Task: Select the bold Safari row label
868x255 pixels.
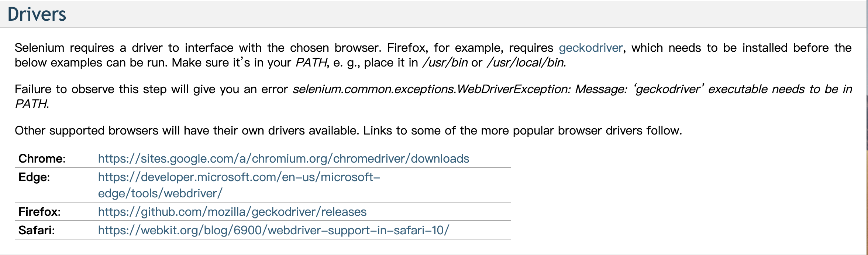Action: [36, 230]
